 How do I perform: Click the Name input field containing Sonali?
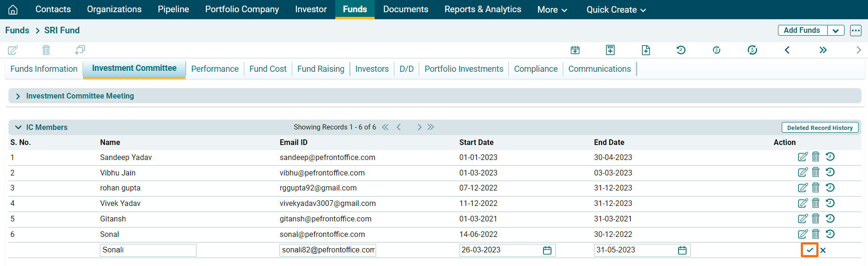(x=148, y=250)
